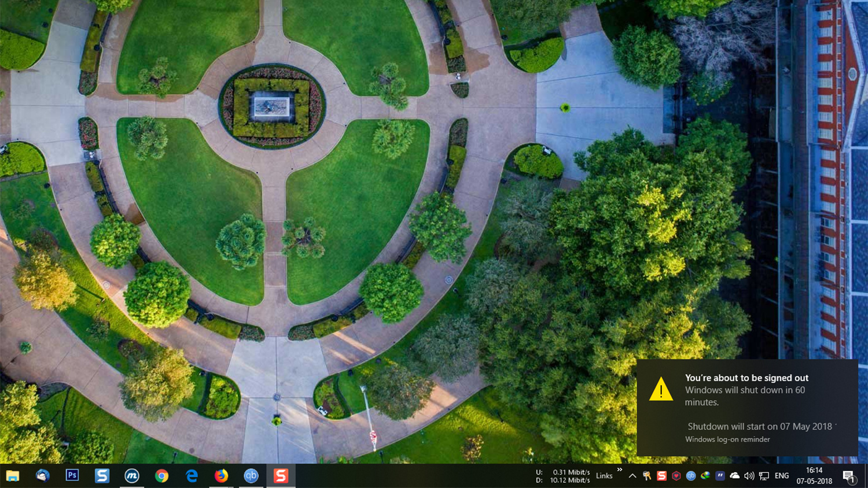Switch to the active Snagit Editor window
868x488 pixels.
[280, 476]
